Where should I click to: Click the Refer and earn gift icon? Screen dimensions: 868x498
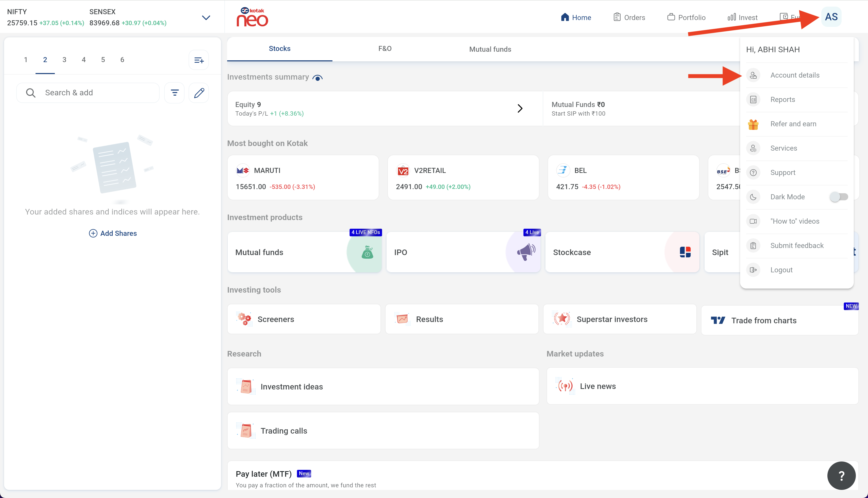tap(753, 124)
